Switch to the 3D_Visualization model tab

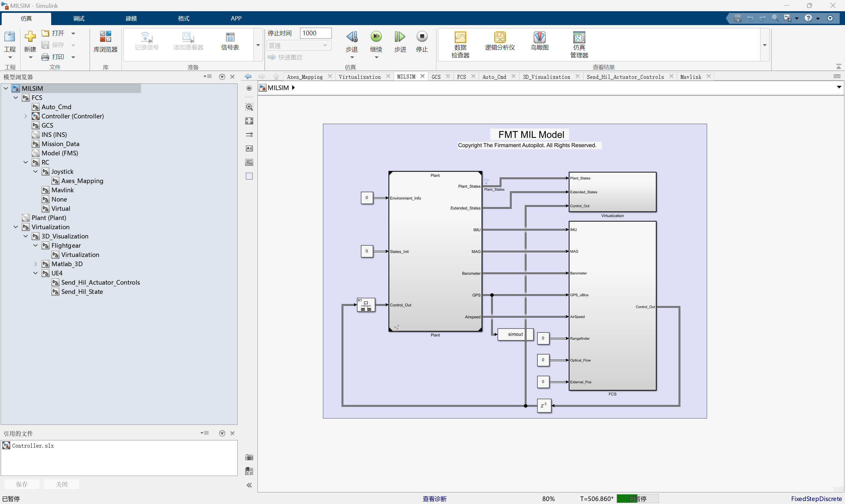click(546, 77)
